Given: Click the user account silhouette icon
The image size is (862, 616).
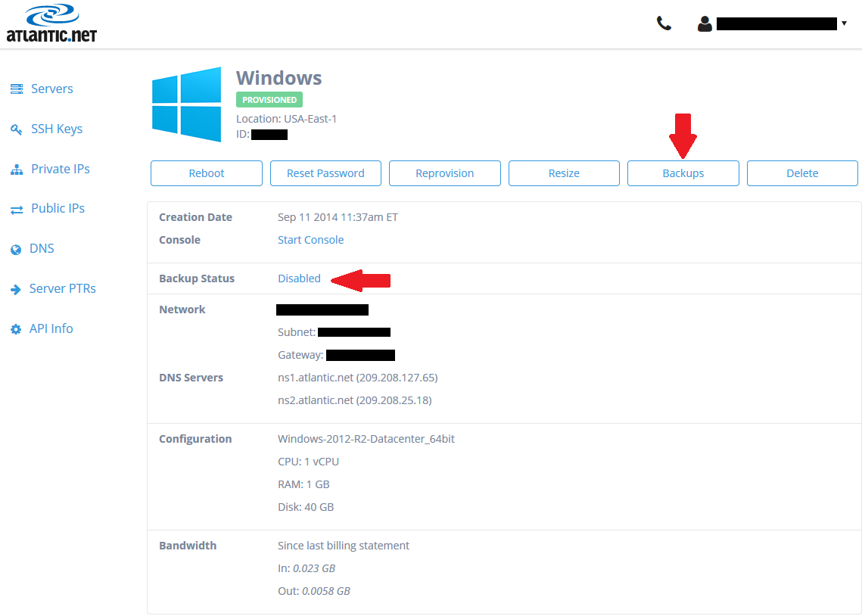Looking at the screenshot, I should [x=705, y=23].
